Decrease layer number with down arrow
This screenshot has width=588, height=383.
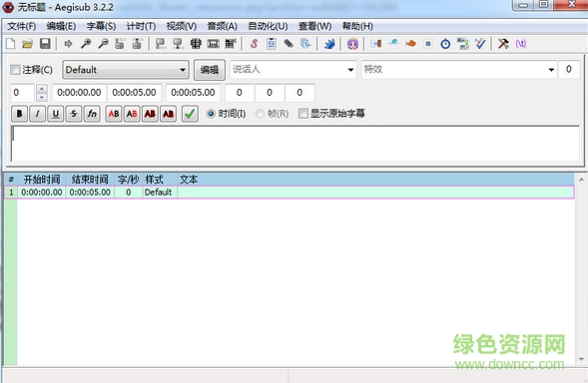pyautogui.click(x=42, y=97)
